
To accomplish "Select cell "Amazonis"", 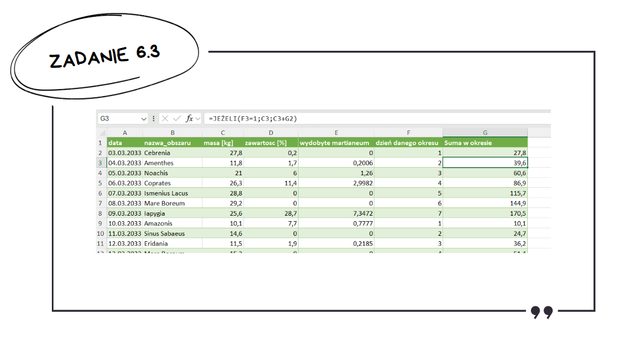I will click(172, 223).
